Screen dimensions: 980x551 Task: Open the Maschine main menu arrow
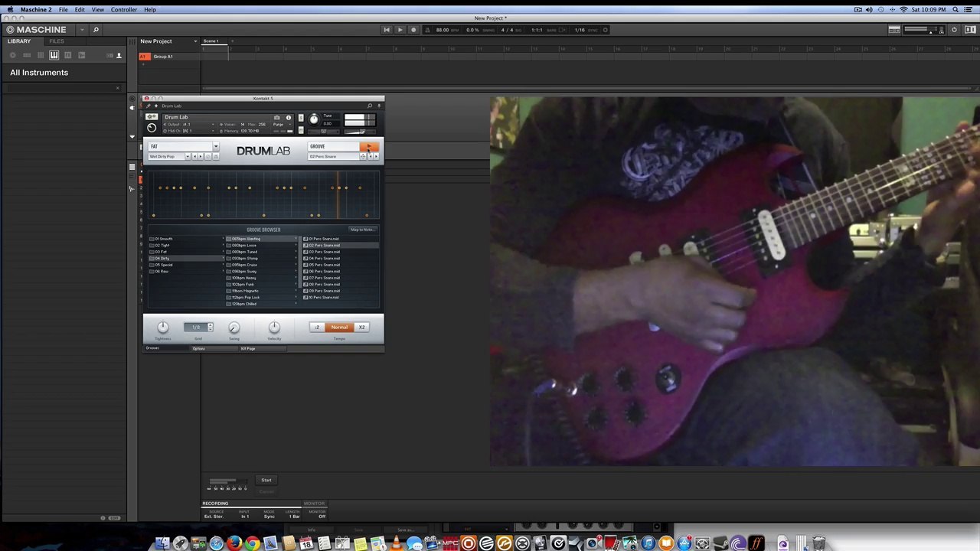point(82,30)
